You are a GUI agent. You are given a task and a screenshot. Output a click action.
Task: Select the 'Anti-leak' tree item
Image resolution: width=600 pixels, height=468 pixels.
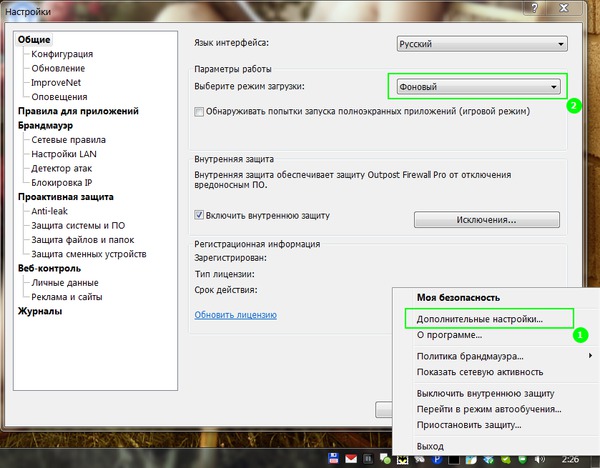49,211
